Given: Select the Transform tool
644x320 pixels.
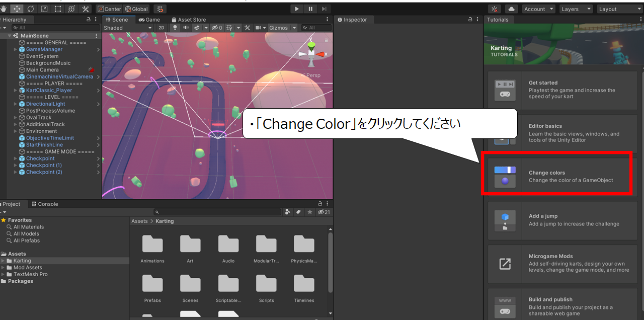Looking at the screenshot, I should [71, 9].
